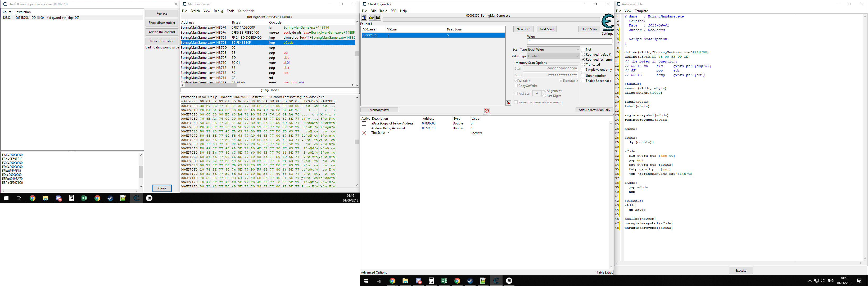
Task: Check the Unrandomizer option
Action: [x=583, y=75]
